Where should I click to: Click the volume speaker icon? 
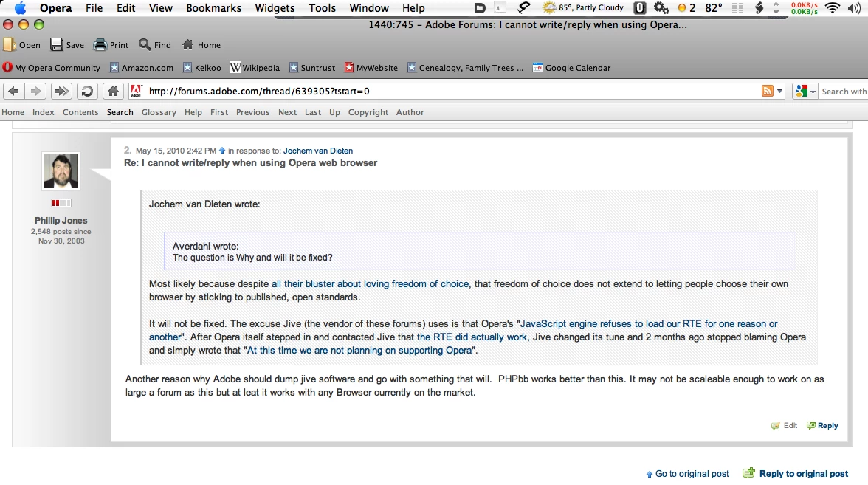854,7
